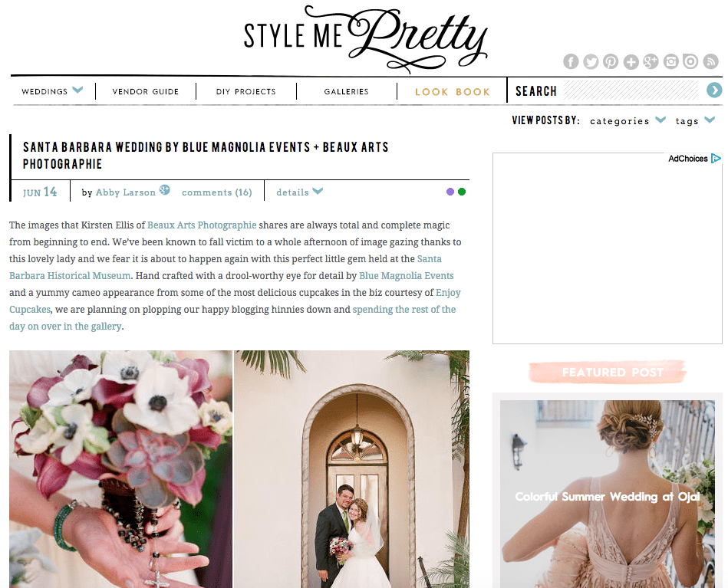The height and width of the screenshot is (588, 728).
Task: Open the comments (16) link
Action: (x=217, y=192)
